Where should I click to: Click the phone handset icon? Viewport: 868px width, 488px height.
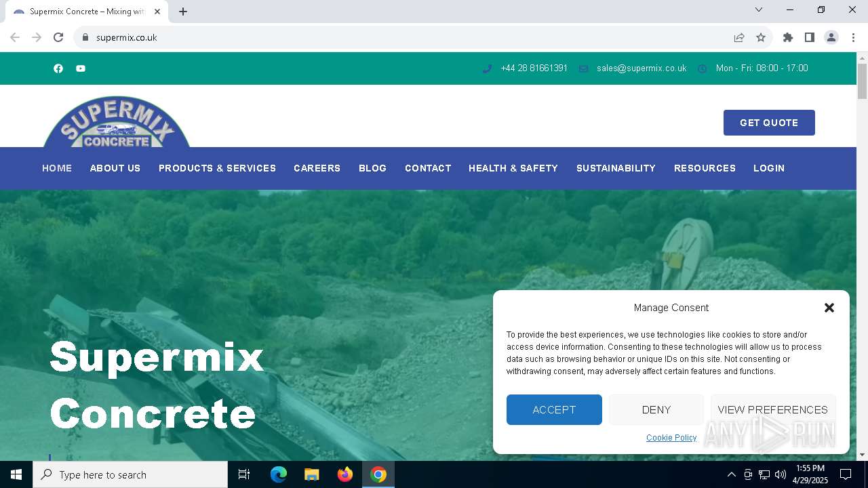tap(487, 68)
